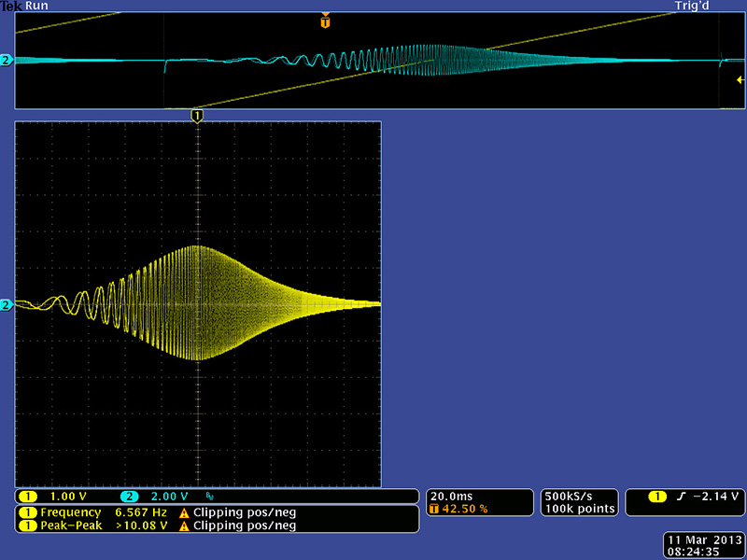The width and height of the screenshot is (747, 560).
Task: Click the Run acquisition status label
Action: click(37, 6)
